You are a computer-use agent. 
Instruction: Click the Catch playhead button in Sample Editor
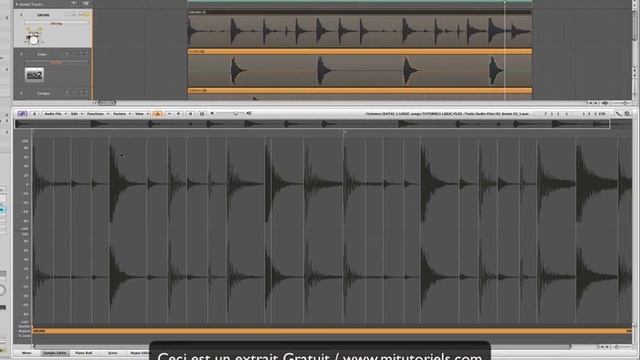34,114
